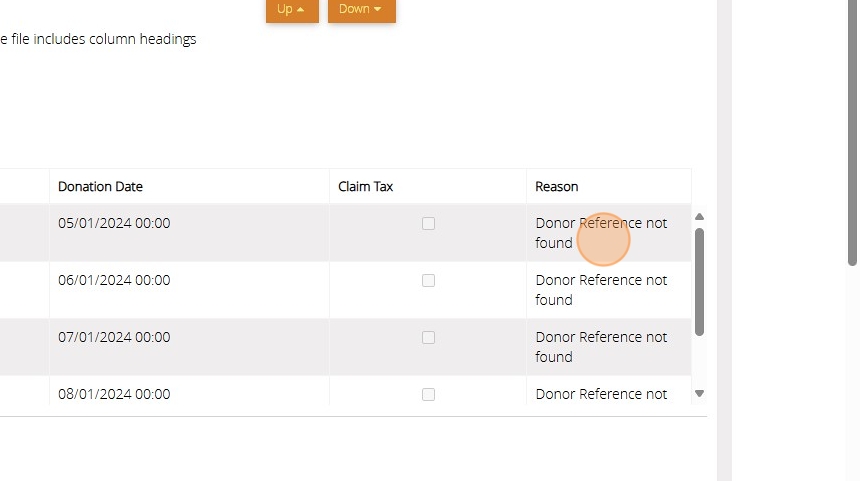Select the 07/01/2024 00:00 date cell

pyautogui.click(x=114, y=338)
